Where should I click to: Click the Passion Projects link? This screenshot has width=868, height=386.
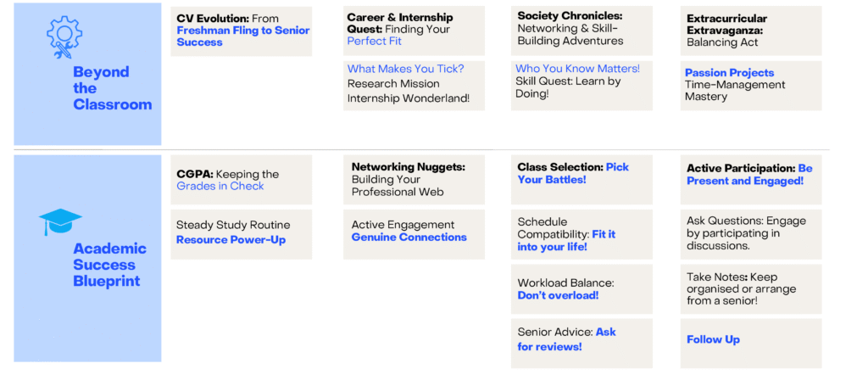(729, 73)
